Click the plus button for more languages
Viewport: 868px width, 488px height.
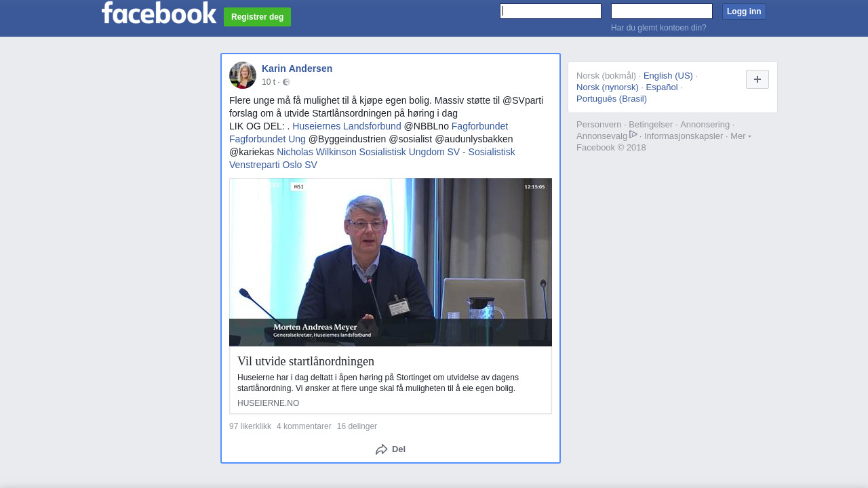[x=757, y=79]
